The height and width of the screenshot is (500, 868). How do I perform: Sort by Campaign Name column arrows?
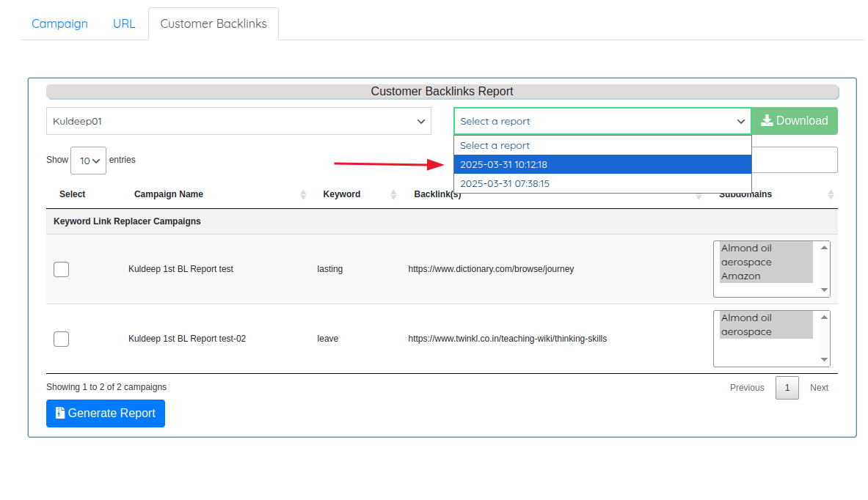click(303, 194)
